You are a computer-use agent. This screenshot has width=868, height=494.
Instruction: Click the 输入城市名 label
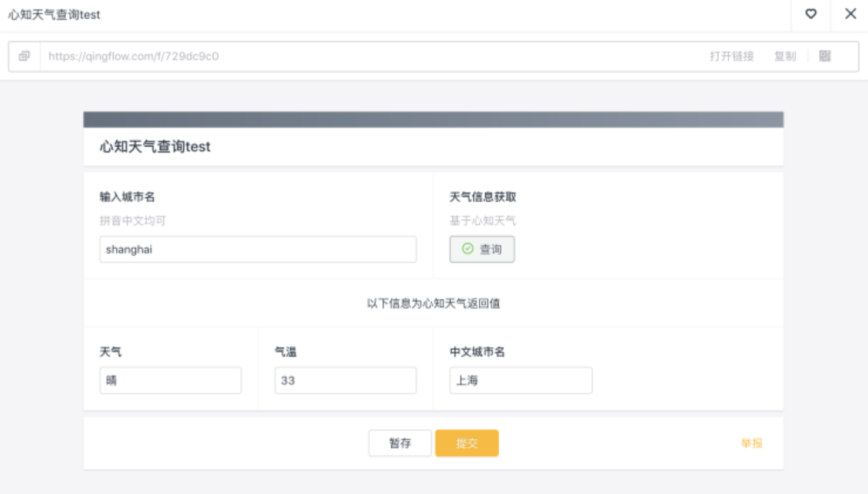[x=127, y=197]
